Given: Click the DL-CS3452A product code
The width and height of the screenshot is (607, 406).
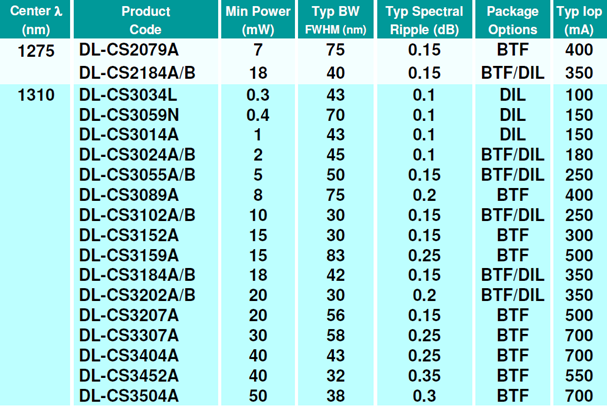Looking at the screenshot, I should (x=129, y=376).
